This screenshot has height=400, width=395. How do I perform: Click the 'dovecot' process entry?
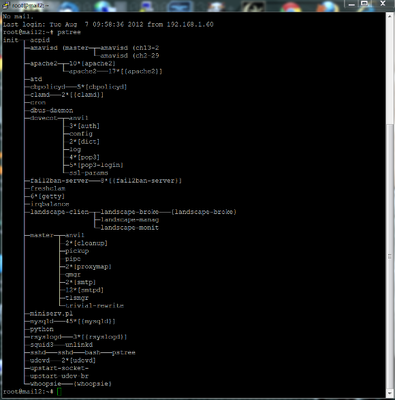(44, 118)
